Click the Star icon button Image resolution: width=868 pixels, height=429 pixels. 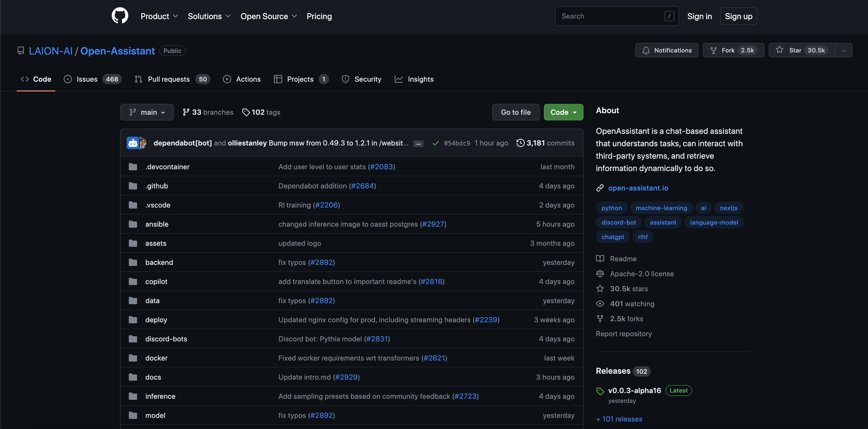[x=779, y=50]
